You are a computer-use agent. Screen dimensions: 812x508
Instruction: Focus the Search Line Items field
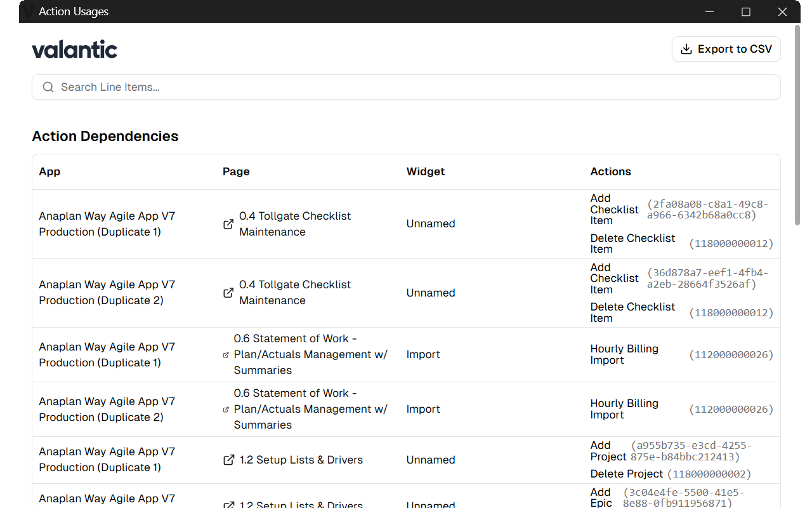tap(406, 87)
